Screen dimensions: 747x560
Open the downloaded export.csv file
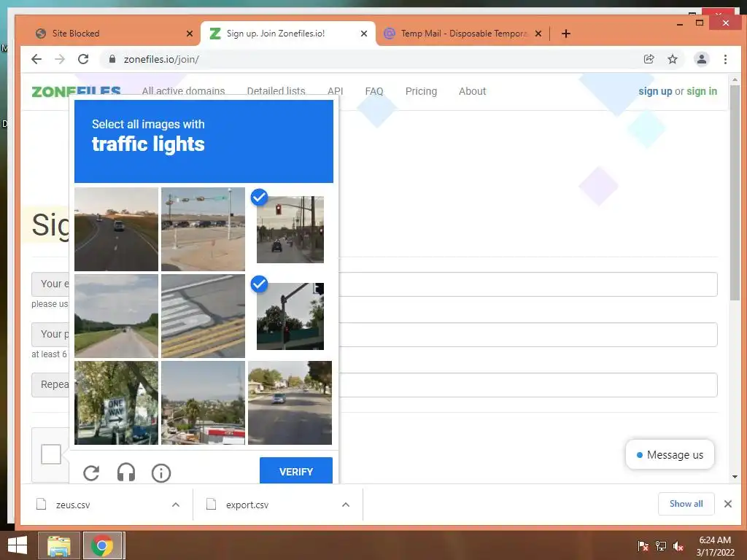click(247, 505)
